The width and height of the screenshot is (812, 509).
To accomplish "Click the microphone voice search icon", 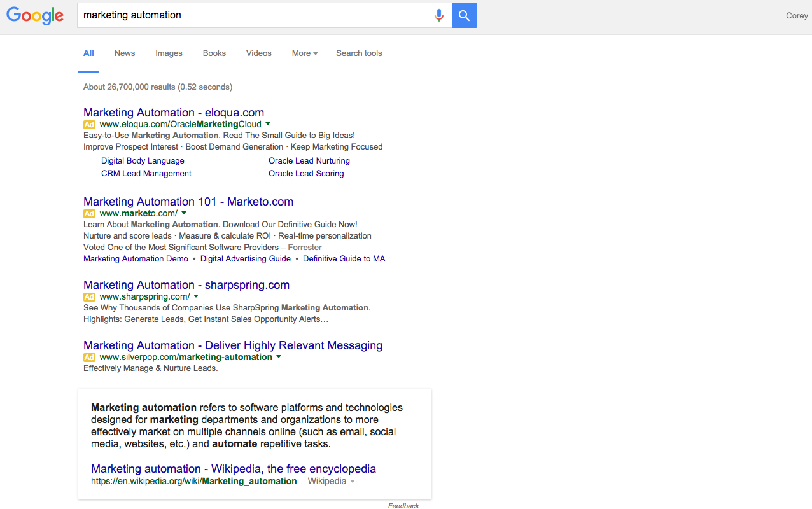I will [438, 15].
